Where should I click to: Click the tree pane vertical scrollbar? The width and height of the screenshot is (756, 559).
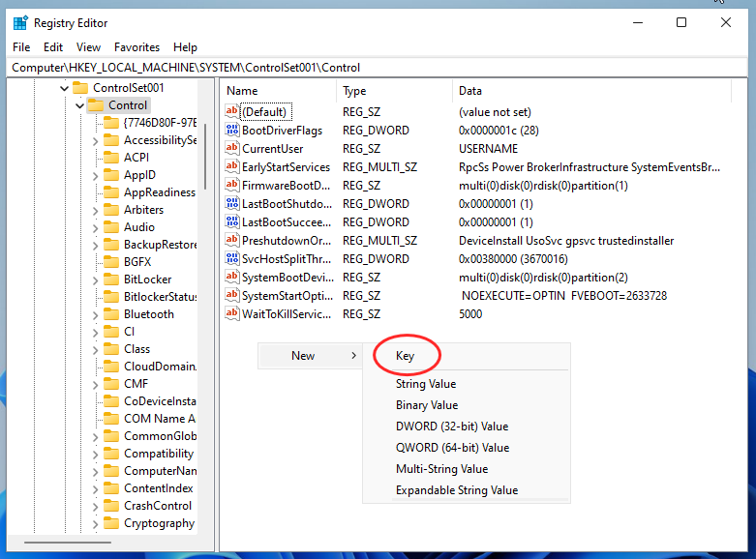click(205, 157)
